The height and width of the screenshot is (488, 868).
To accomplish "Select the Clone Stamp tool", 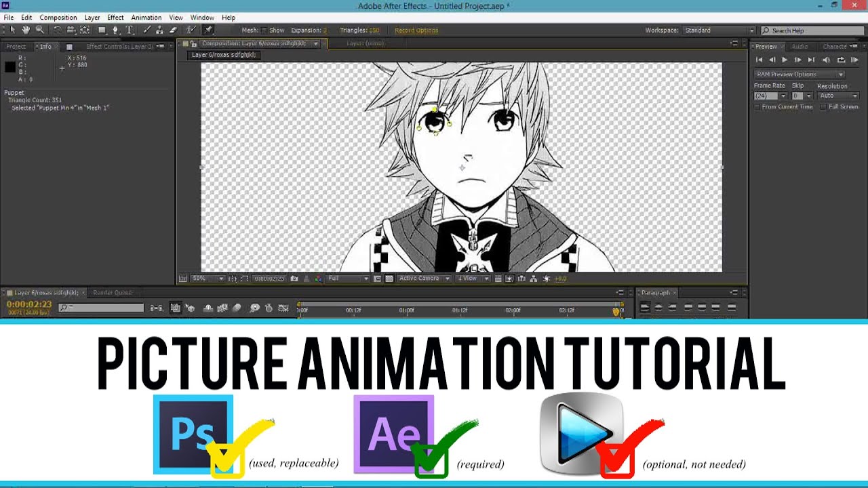I will (x=159, y=30).
